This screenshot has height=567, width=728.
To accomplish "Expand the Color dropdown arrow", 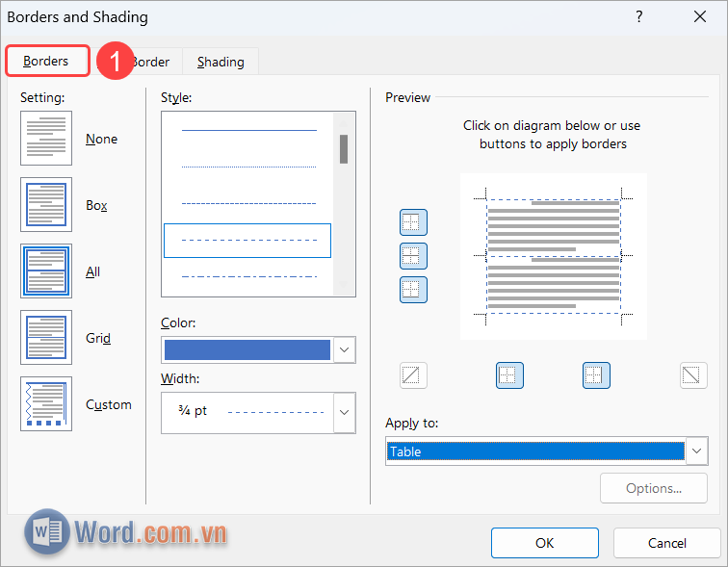I will tap(344, 349).
